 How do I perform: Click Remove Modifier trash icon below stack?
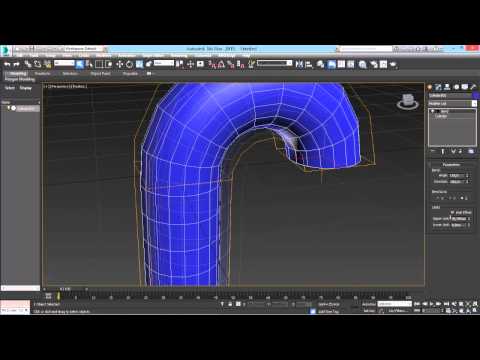(x=461, y=151)
